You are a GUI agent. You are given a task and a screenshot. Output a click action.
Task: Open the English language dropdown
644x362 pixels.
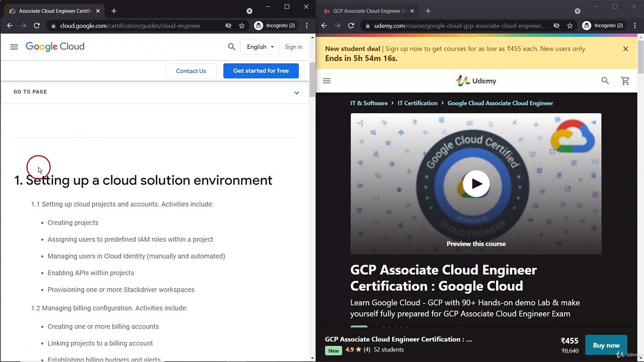click(260, 47)
